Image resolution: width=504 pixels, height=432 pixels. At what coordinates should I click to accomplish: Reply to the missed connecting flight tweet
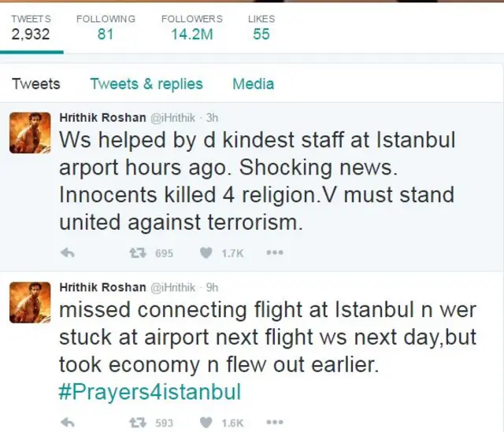pos(68,423)
